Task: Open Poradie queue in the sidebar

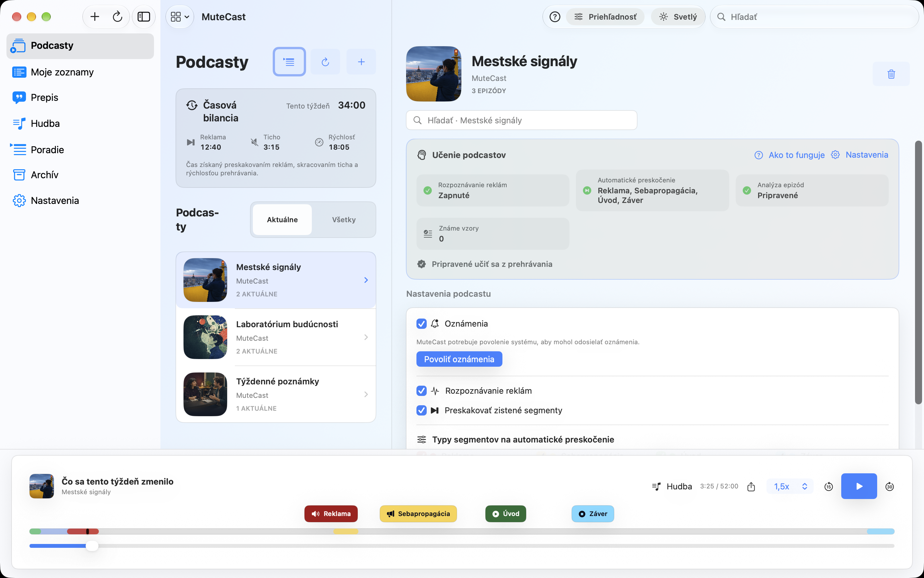Action: [x=80, y=149]
